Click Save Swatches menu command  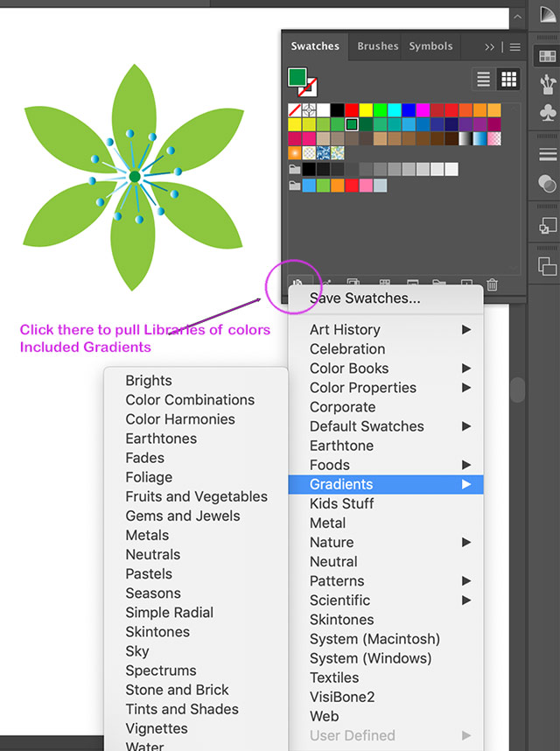pos(364,298)
